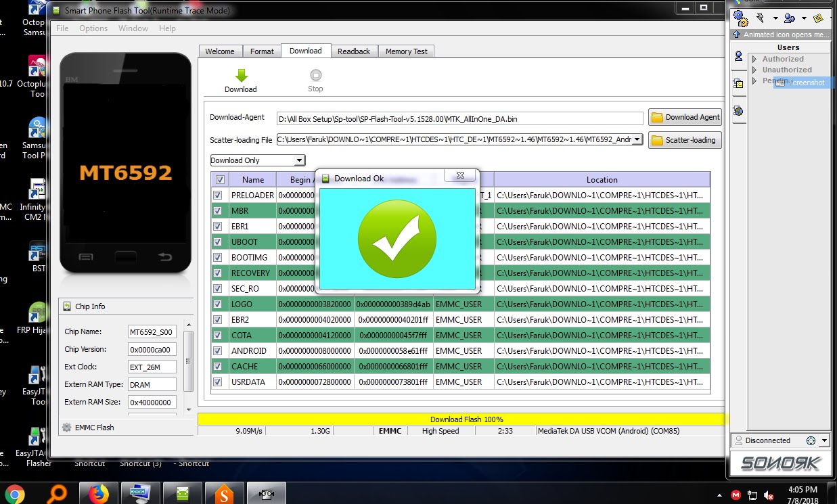Click the Location column header
Viewport: 837px width, 504px height.
tap(602, 180)
